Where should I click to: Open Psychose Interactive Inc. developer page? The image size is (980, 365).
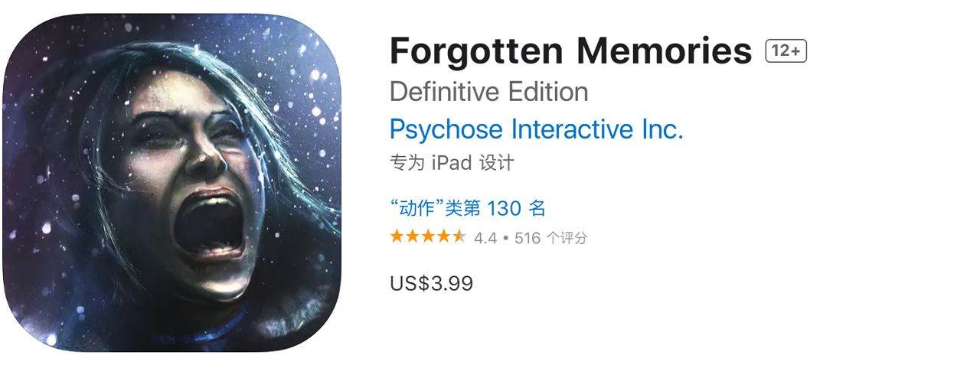537,129
